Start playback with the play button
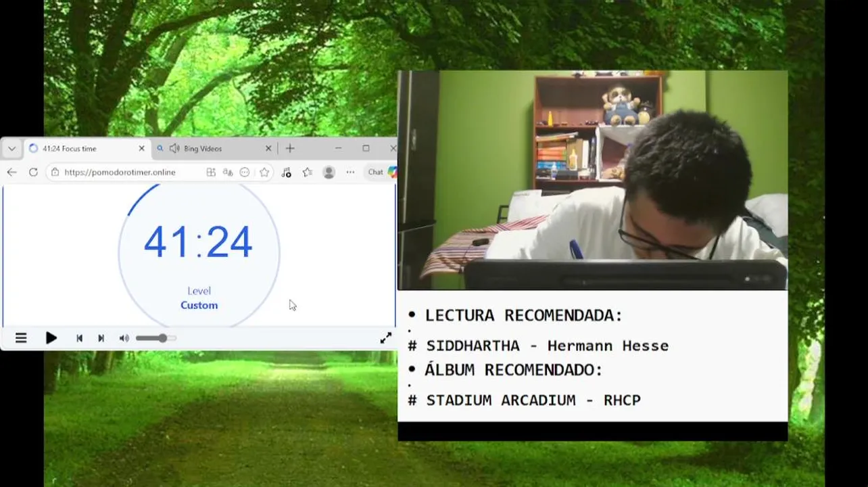Image resolution: width=868 pixels, height=487 pixels. [x=51, y=338]
